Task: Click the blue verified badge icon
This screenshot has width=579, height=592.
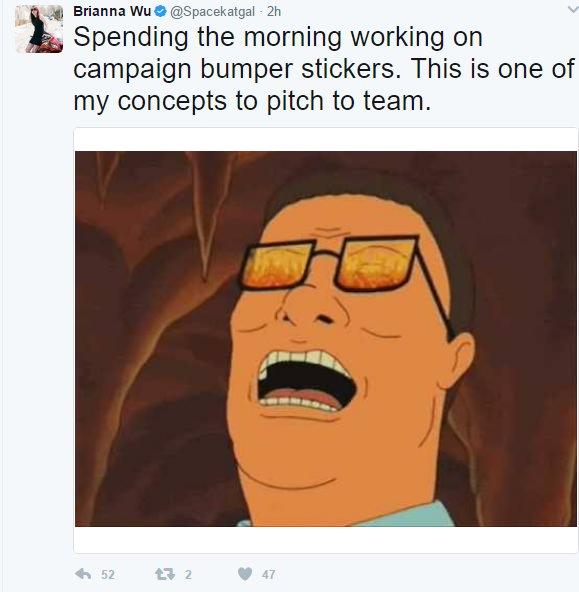Action: pyautogui.click(x=161, y=12)
